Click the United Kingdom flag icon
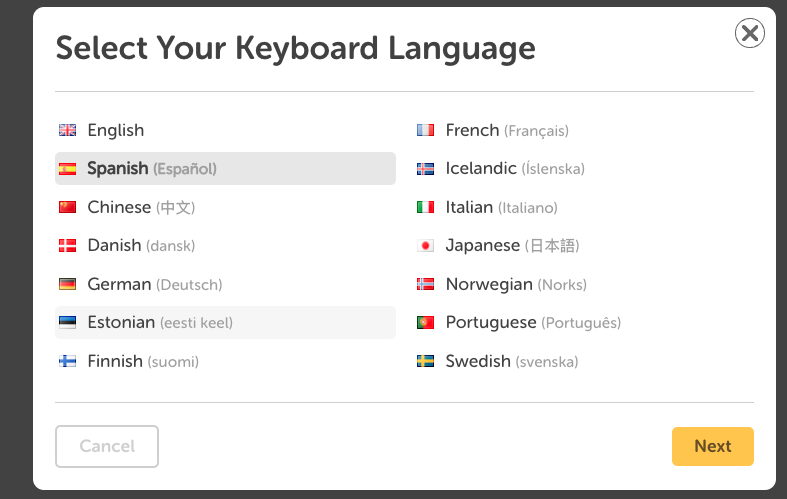This screenshot has height=499, width=787. pos(67,130)
